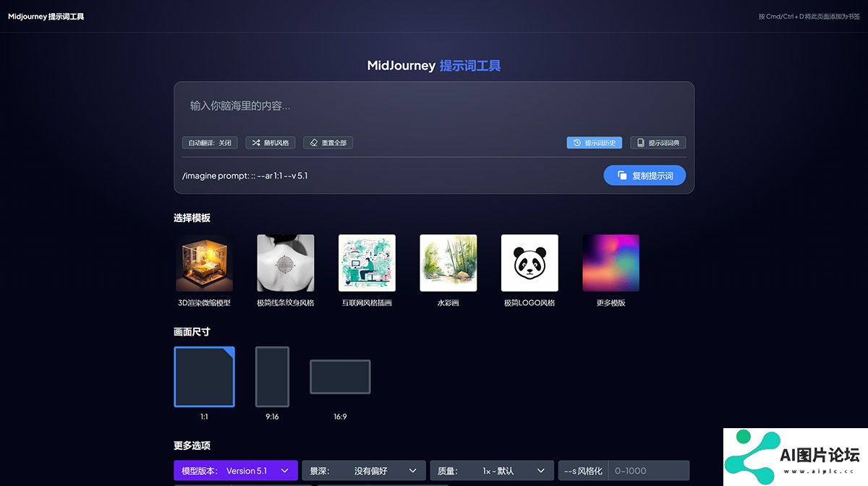868x486 pixels.
Task: Choose the 极简线条纹身风格 tattoo template thumbnail
Action: coord(286,263)
